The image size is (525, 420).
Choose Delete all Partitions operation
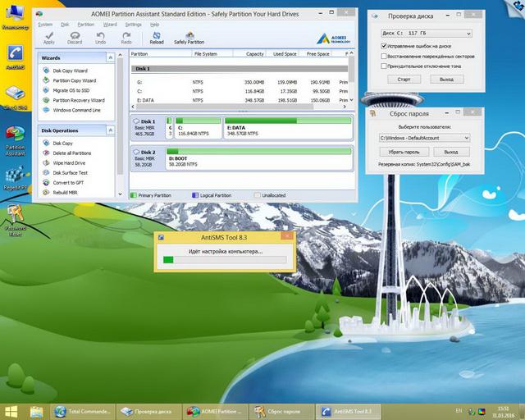tap(72, 153)
